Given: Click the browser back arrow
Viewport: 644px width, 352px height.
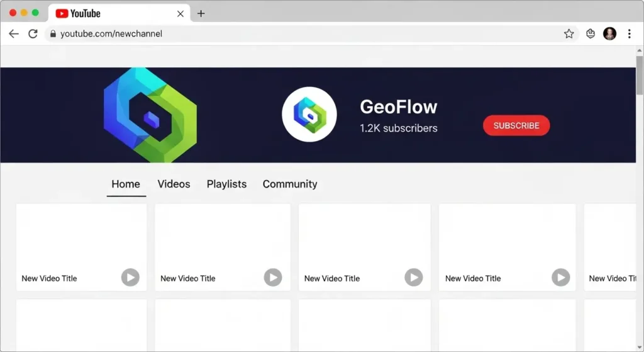Looking at the screenshot, I should coord(14,34).
